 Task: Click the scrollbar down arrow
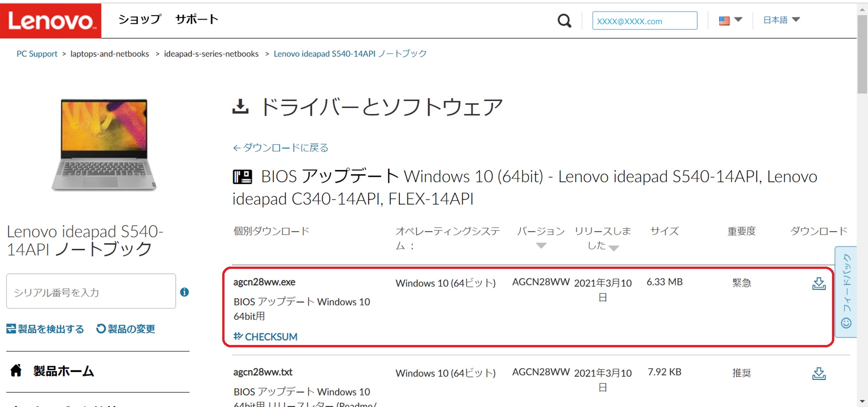pyautogui.click(x=862, y=402)
